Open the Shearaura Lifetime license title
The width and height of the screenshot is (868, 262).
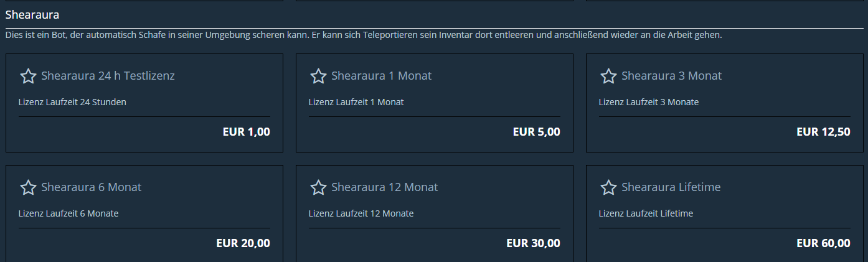click(671, 187)
